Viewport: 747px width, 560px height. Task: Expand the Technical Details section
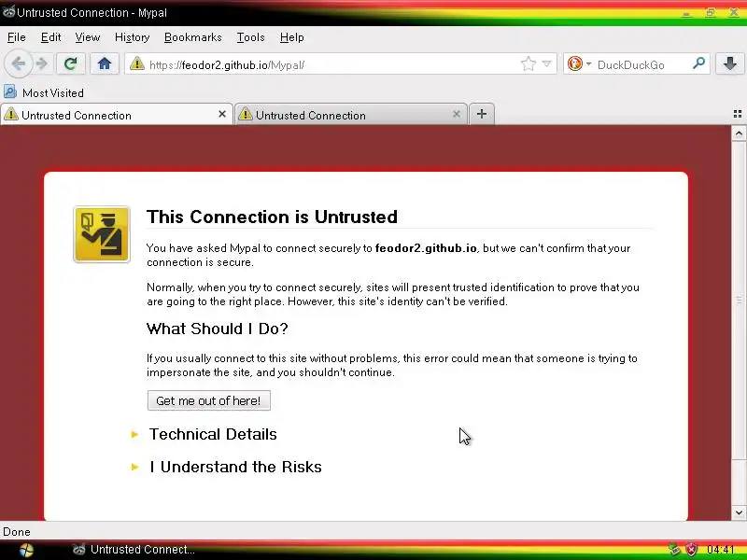click(x=213, y=434)
